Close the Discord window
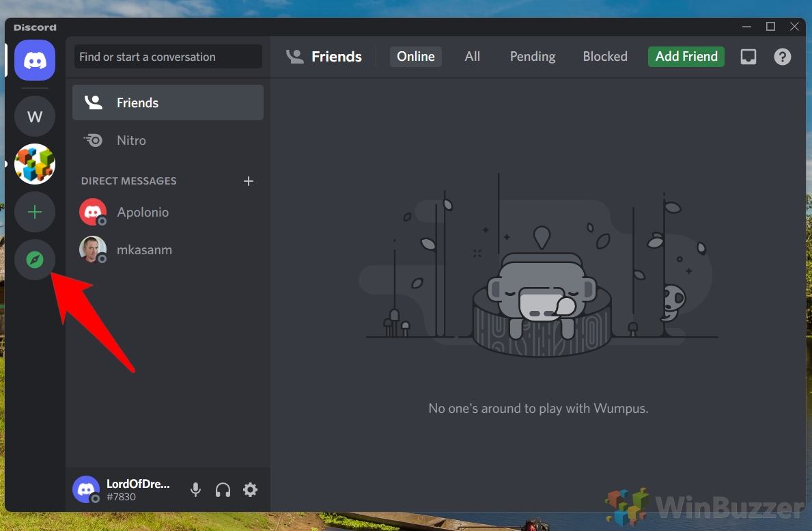The image size is (812, 531). [794, 27]
